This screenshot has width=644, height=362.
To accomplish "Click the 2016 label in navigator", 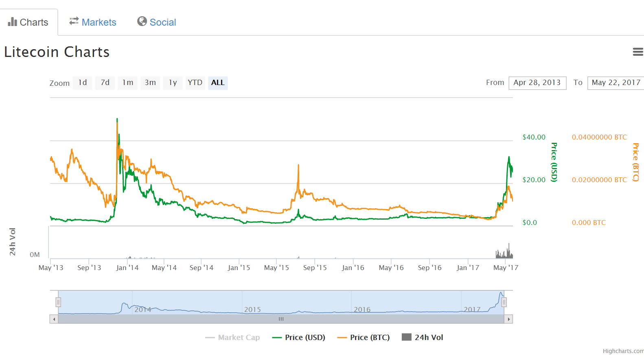I will click(x=362, y=310).
